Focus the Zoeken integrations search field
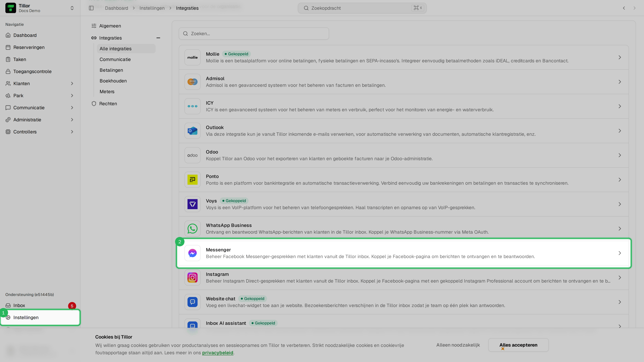 pyautogui.click(x=254, y=34)
